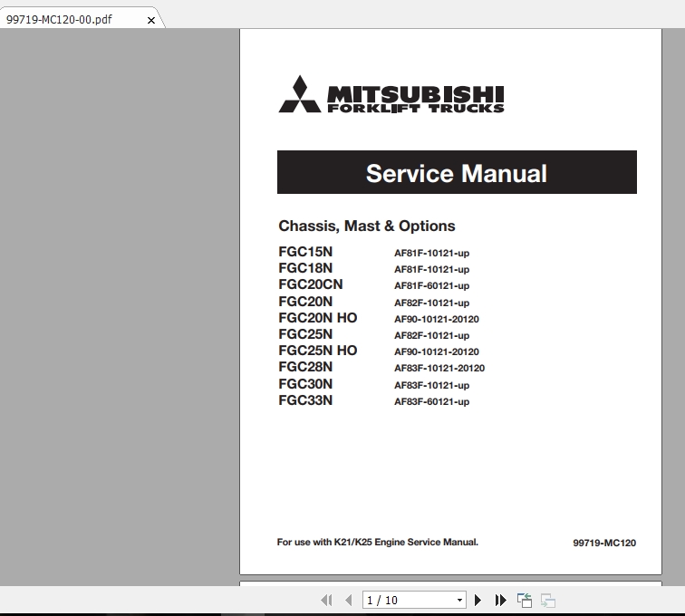Click serial AF83F-10121-up beside FGC30N

[x=431, y=385]
